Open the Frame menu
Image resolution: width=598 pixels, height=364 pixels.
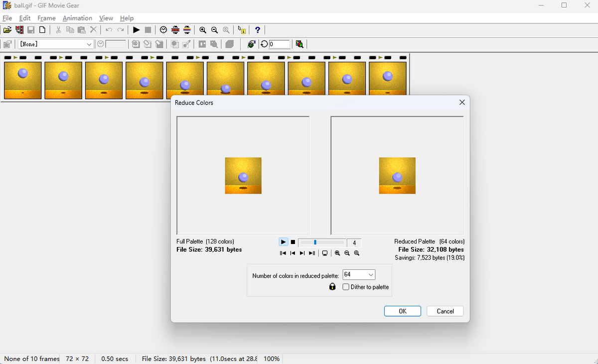click(x=46, y=18)
